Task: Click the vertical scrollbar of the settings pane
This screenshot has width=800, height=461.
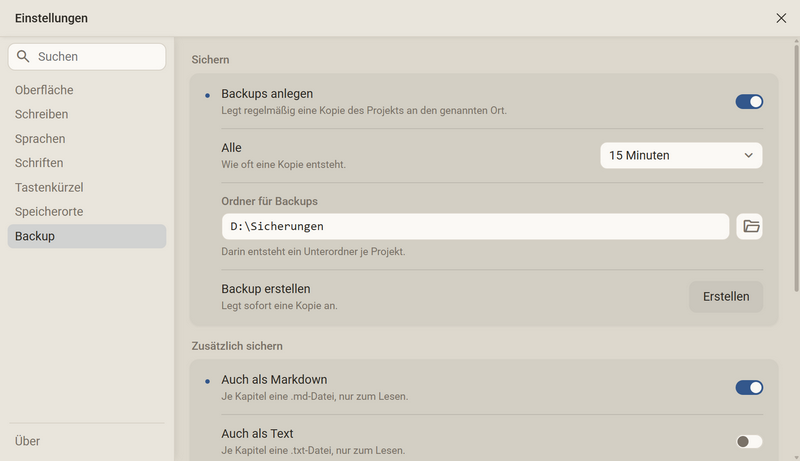Action: pos(796,168)
